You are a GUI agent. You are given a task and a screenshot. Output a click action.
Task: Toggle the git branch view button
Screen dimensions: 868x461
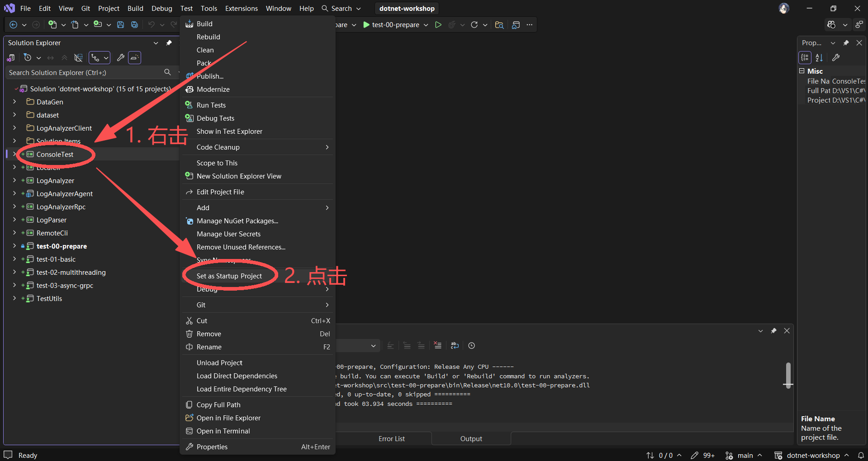[x=95, y=57]
